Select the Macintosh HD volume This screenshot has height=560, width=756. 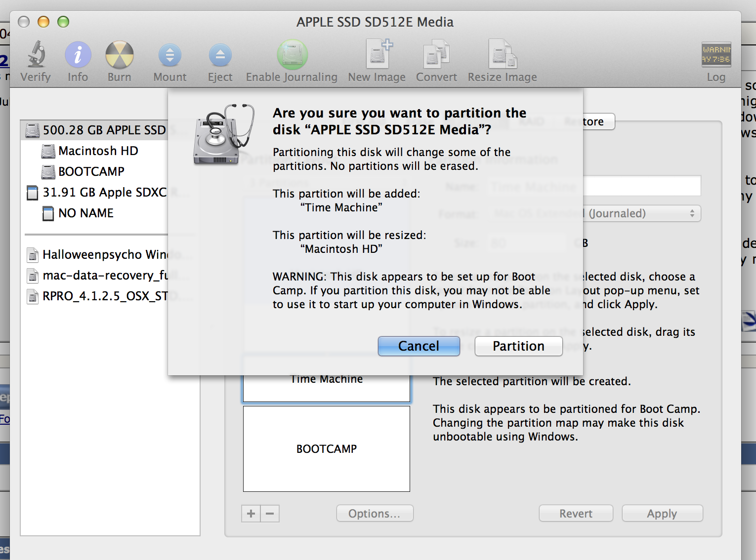coord(98,151)
